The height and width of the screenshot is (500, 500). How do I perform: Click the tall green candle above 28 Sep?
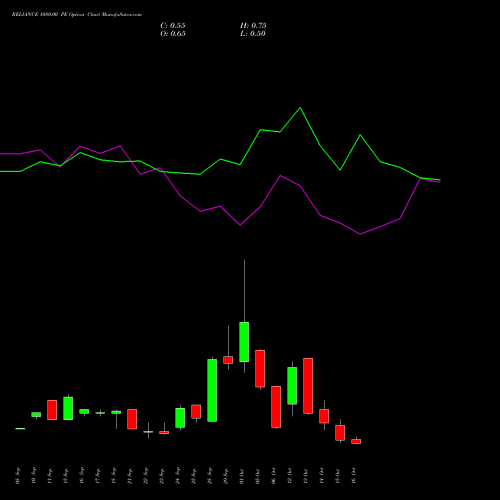click(212, 390)
